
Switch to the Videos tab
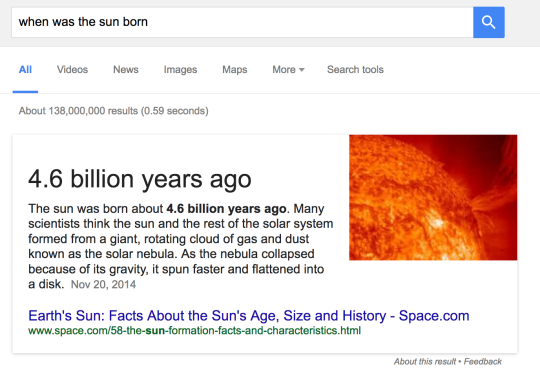[x=72, y=70]
